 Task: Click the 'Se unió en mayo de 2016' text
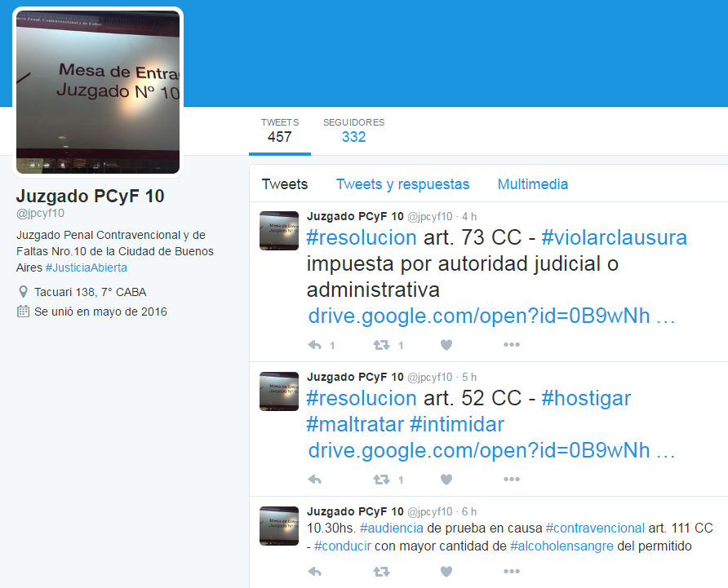100,312
